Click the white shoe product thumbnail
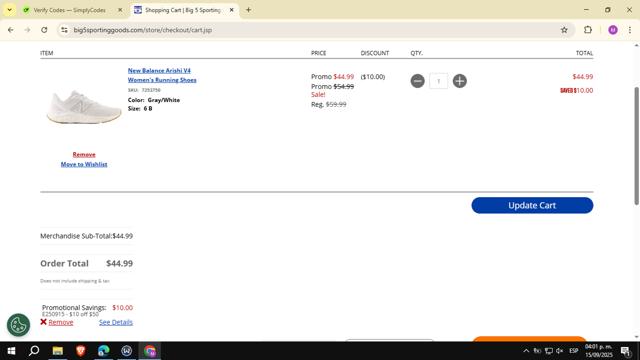This screenshot has width=640, height=360. point(84,106)
